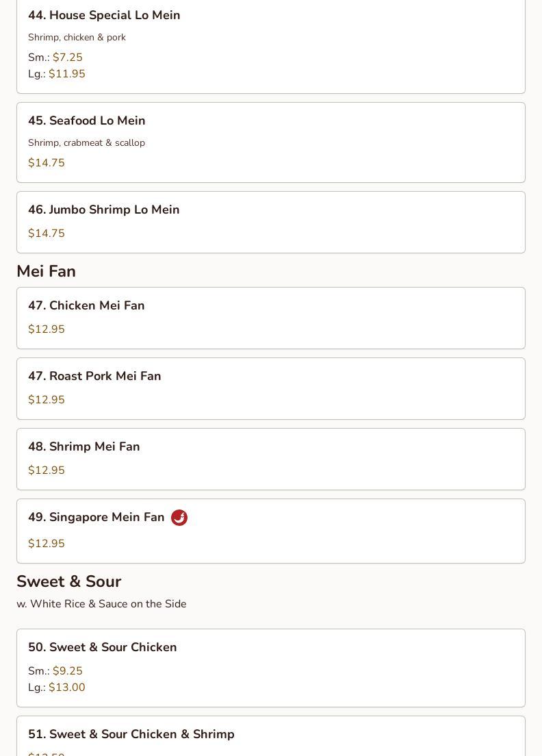Pick the Shrimp Mei Fan item

click(271, 459)
